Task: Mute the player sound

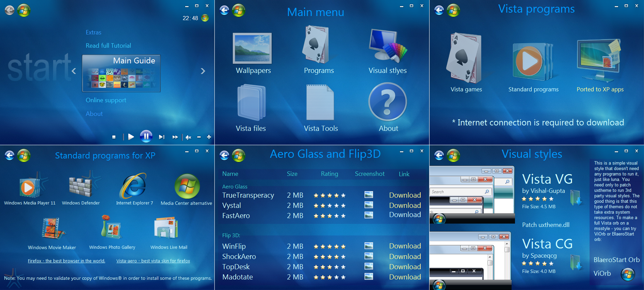Action: (188, 137)
